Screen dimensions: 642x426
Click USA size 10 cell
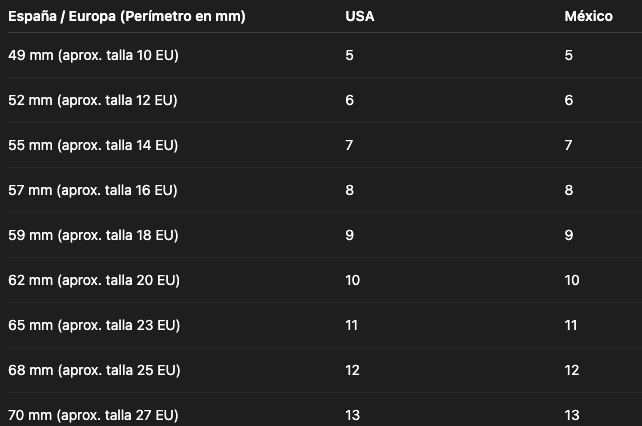point(353,281)
